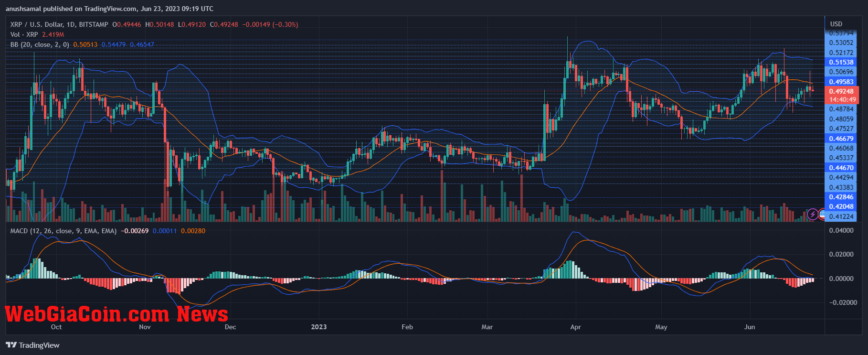
Task: Click the BB lower value 0.46547
Action: [x=142, y=44]
